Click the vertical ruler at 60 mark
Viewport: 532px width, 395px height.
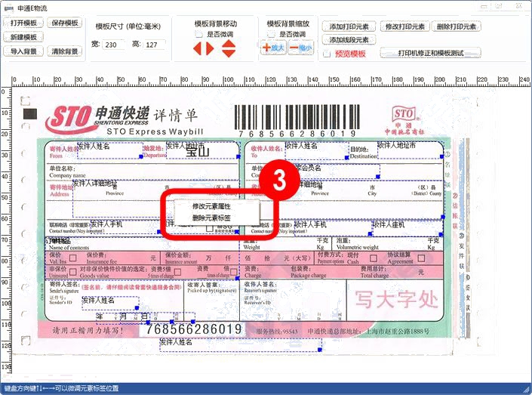[x=5, y=218]
